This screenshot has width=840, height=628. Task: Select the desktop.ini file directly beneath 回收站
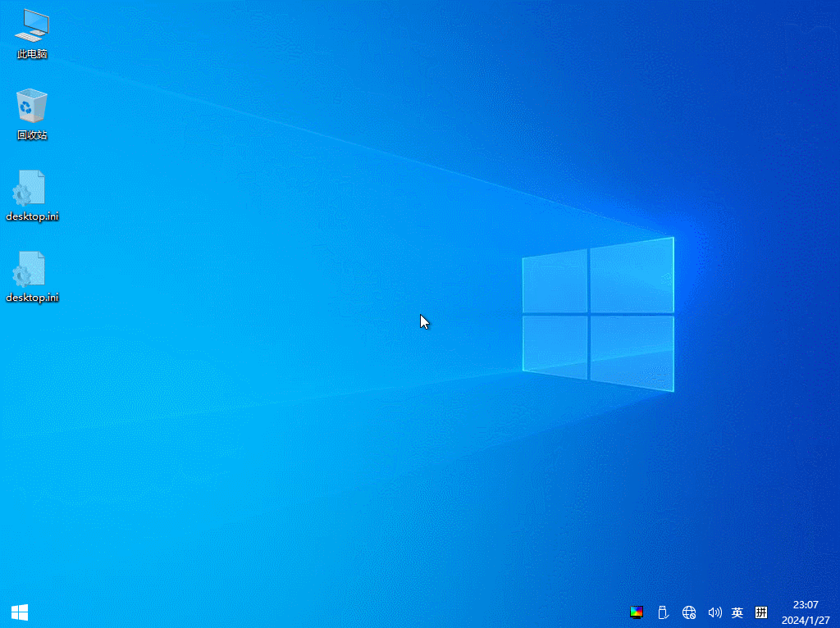[x=32, y=195]
